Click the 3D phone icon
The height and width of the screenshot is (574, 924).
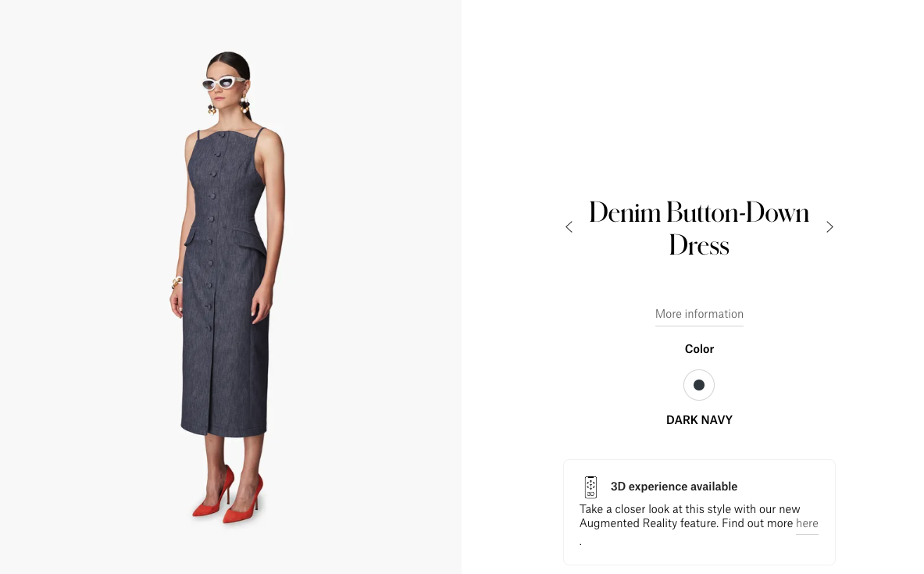tap(590, 487)
